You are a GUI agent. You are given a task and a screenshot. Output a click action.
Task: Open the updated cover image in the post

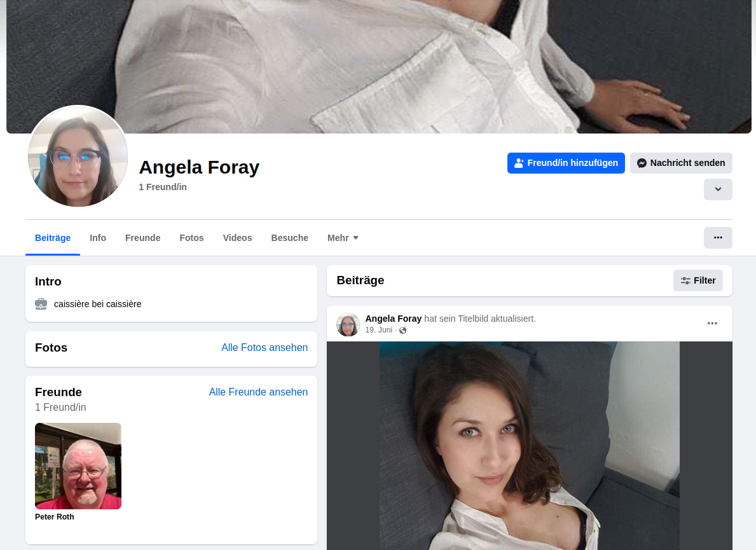(530, 446)
